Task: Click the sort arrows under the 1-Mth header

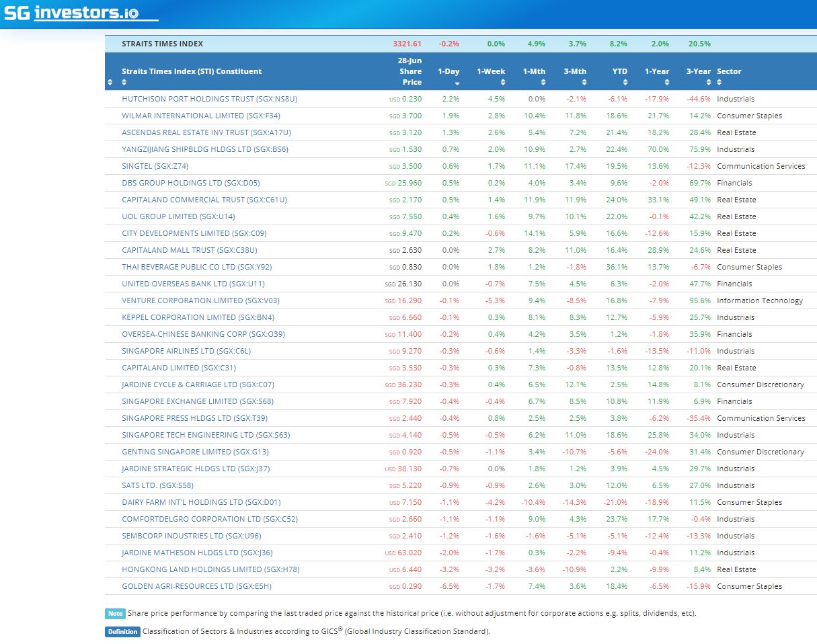Action: tap(543, 83)
